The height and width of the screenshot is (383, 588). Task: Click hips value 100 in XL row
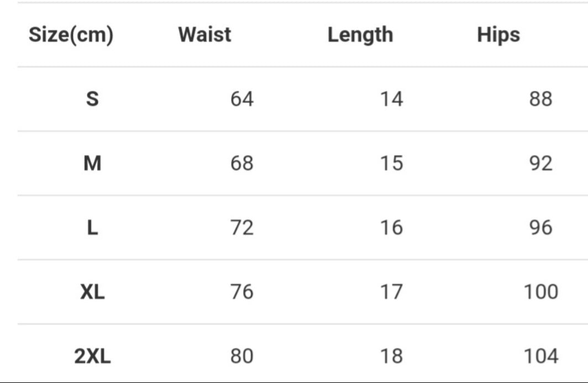pos(540,292)
